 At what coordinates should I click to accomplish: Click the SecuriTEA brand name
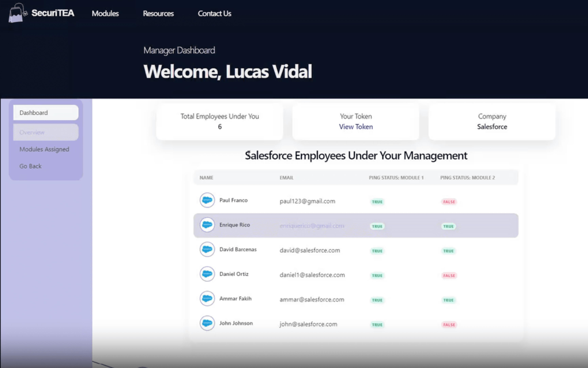tap(53, 13)
